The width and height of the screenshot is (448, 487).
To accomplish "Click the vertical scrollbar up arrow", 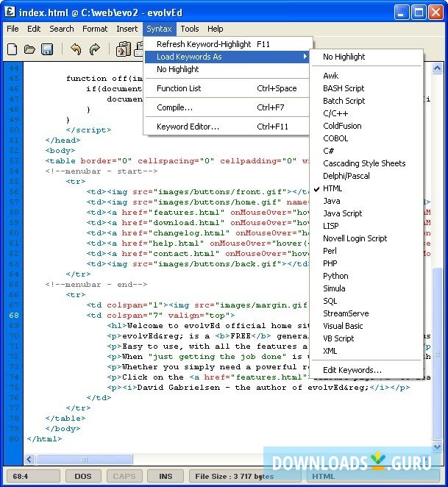I will tap(437, 68).
